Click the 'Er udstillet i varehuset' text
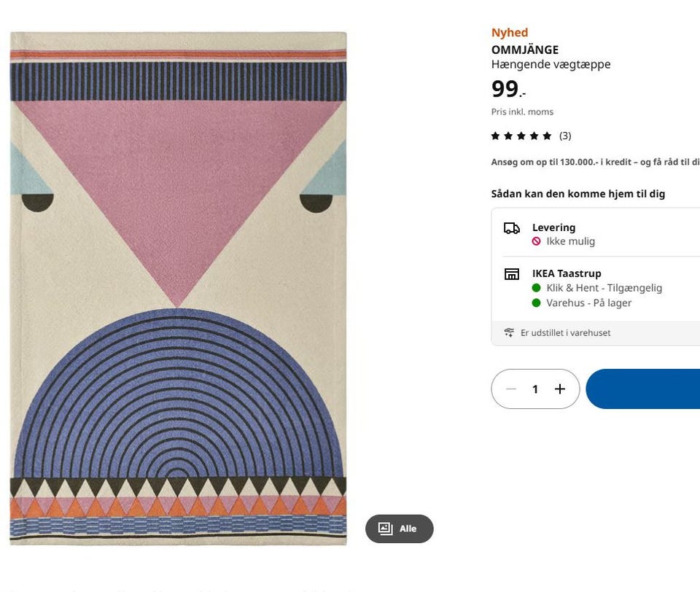The width and height of the screenshot is (700, 592). tap(566, 333)
